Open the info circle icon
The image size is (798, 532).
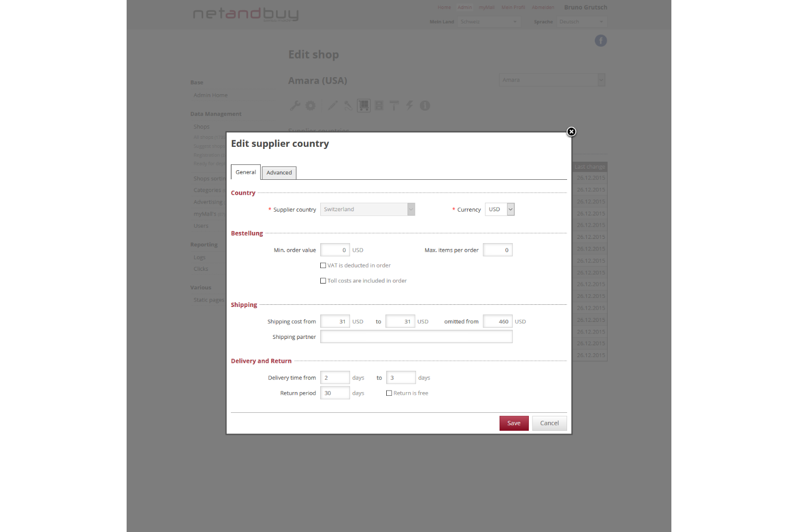click(425, 106)
